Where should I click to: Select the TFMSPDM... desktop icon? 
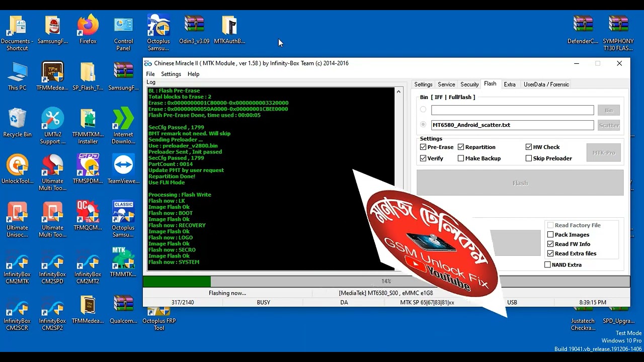[x=88, y=169]
